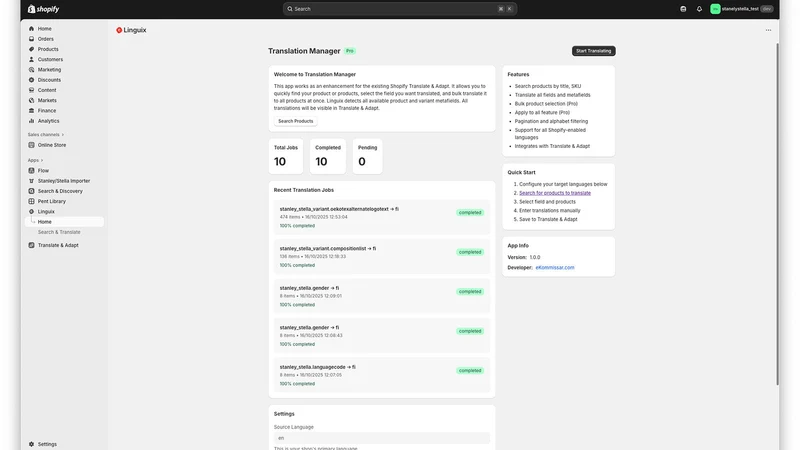Click the compositionlist translation job

pos(382,257)
